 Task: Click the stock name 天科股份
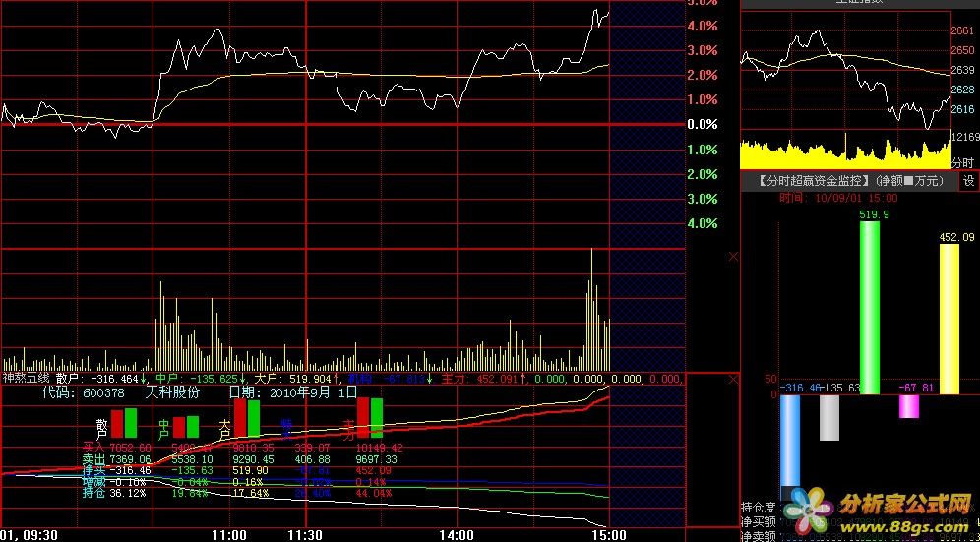tap(172, 393)
